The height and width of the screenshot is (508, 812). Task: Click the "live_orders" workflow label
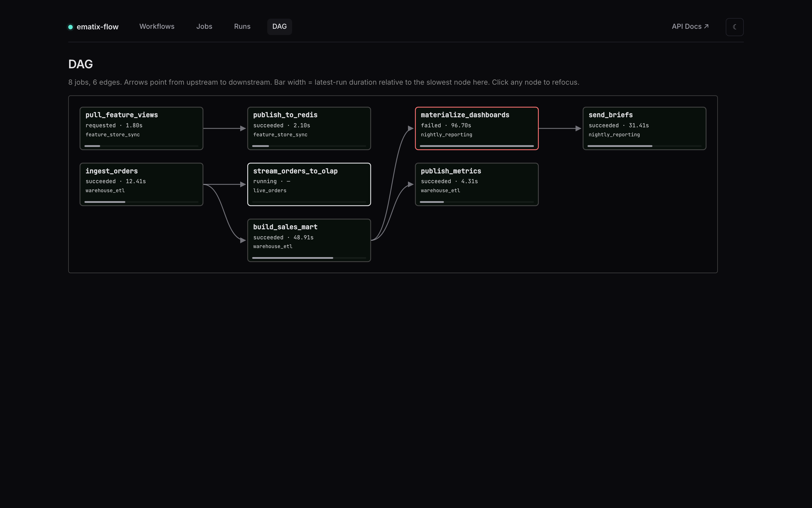[270, 190]
